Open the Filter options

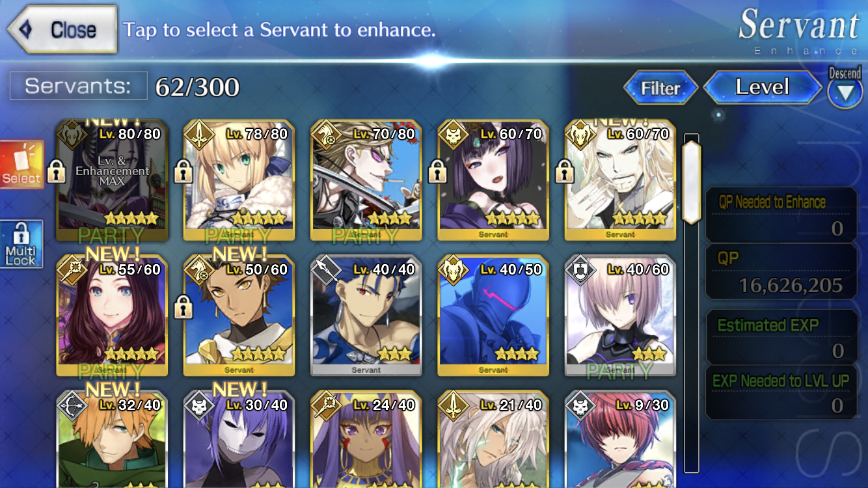(660, 88)
